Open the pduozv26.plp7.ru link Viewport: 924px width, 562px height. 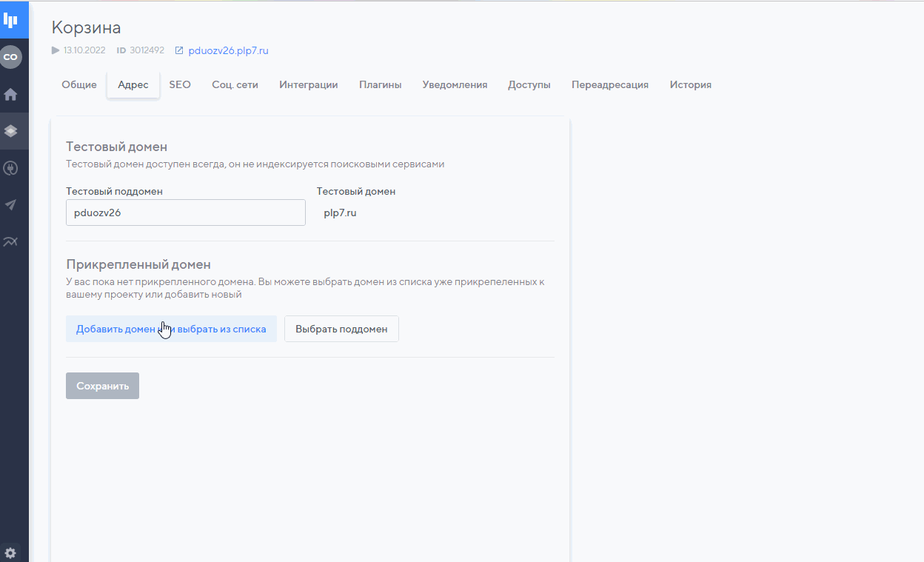228,51
